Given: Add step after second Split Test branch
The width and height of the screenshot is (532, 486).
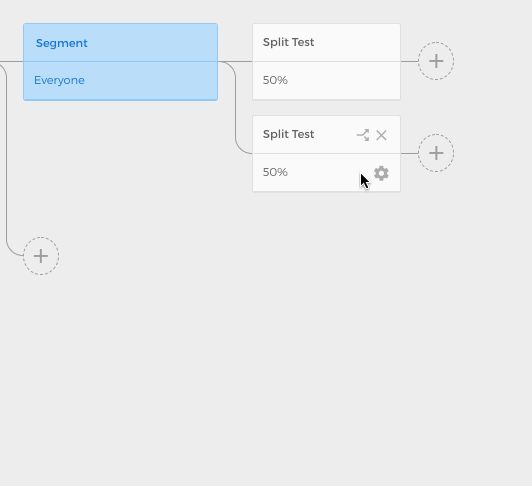Looking at the screenshot, I should tap(436, 153).
